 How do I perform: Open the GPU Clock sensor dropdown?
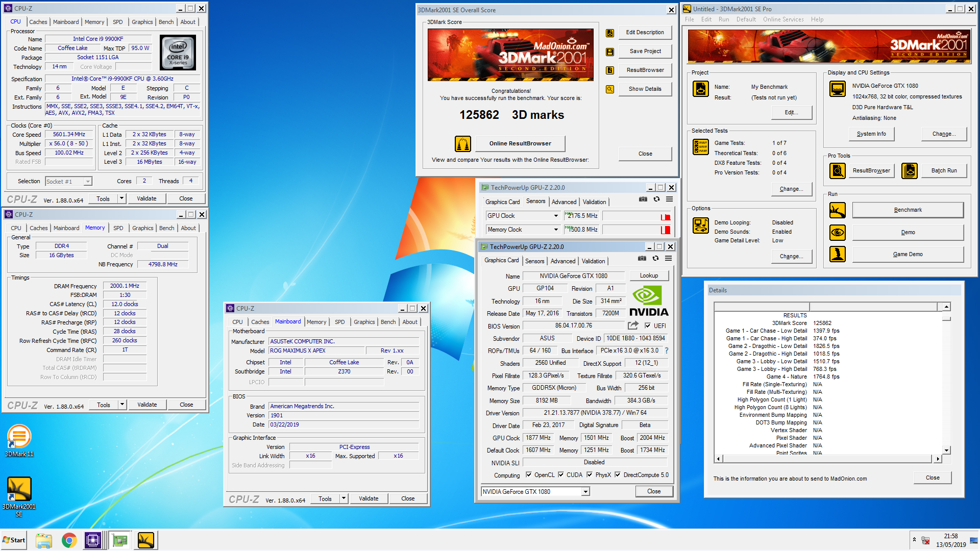(x=556, y=216)
